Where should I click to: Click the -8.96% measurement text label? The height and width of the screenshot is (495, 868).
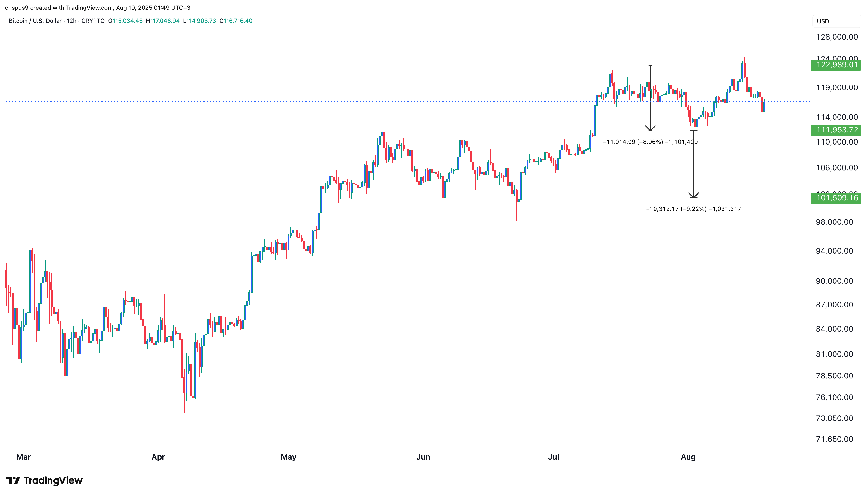tap(650, 142)
